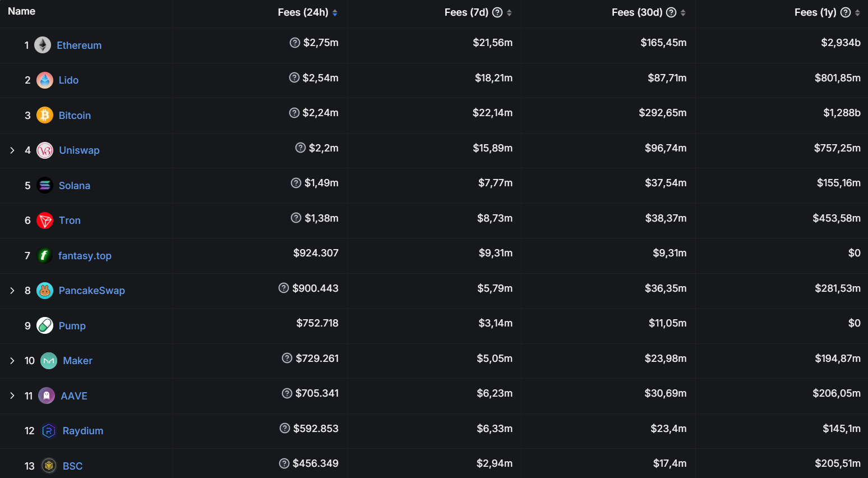This screenshot has width=868, height=478.
Task: Toggle sorting on the Fees (7d) column
Action: click(x=509, y=13)
